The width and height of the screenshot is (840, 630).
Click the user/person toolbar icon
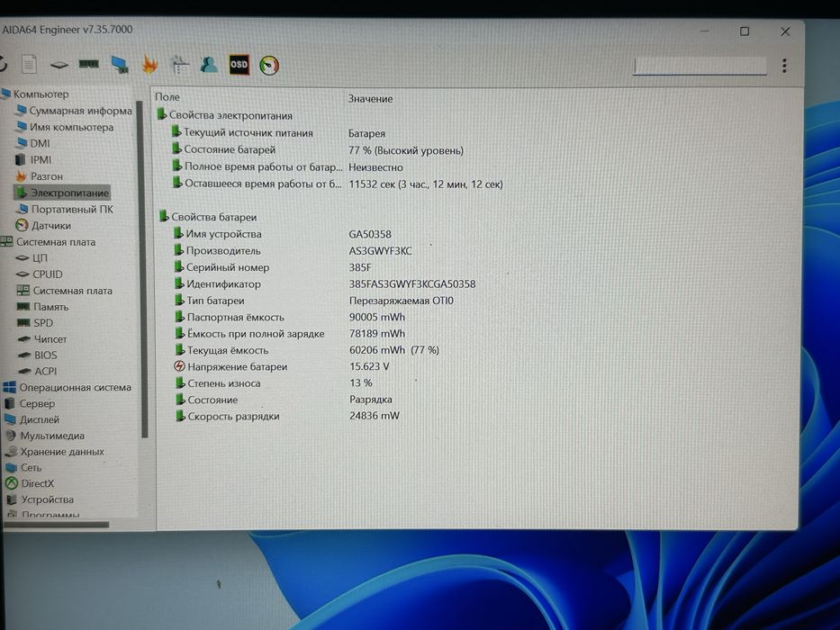(208, 65)
